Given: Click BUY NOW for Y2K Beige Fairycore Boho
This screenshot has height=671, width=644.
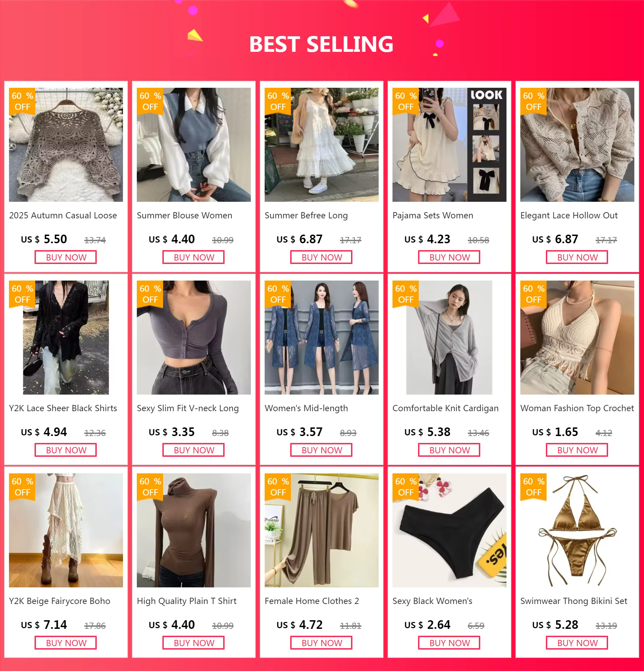Looking at the screenshot, I should (x=66, y=643).
